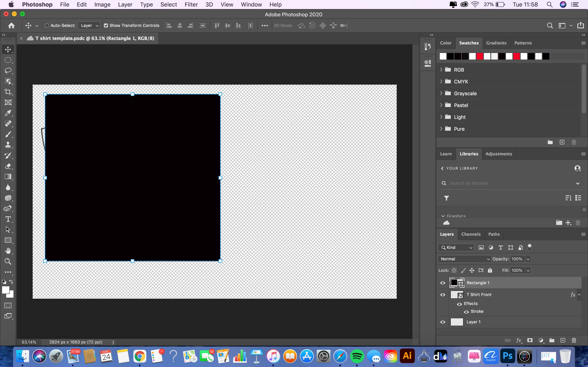Image resolution: width=588 pixels, height=367 pixels.
Task: Open the Filter menu
Action: [x=191, y=5]
